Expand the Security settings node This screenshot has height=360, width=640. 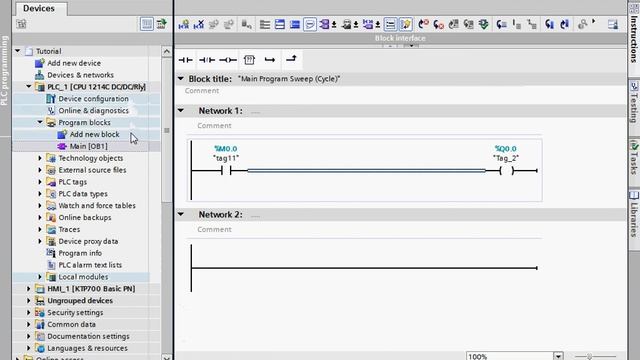[x=29, y=312]
